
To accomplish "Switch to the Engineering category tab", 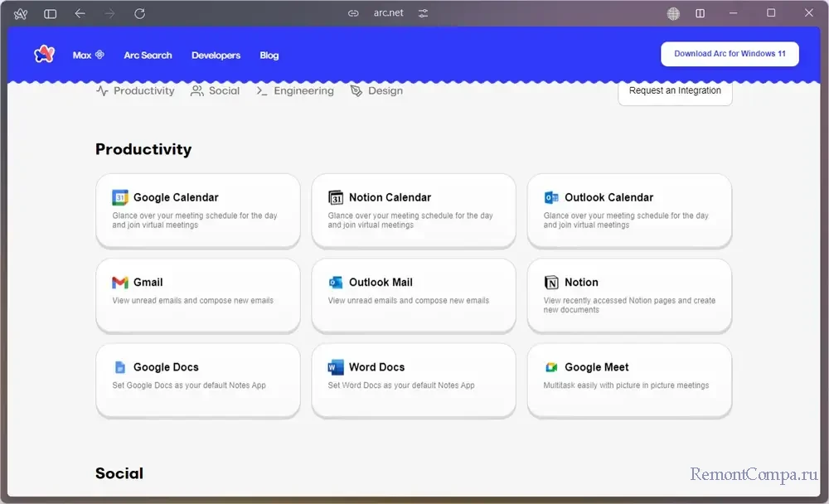I will pyautogui.click(x=295, y=91).
